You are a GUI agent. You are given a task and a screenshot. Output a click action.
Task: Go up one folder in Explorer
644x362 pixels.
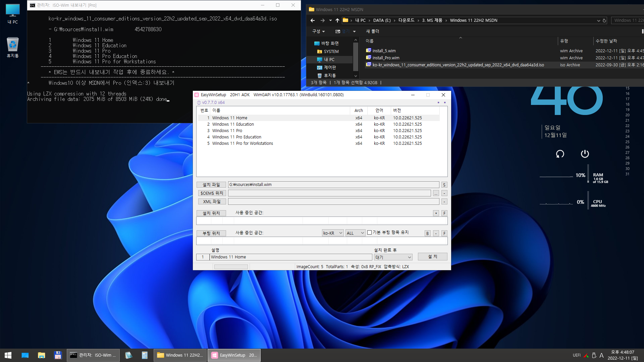(337, 20)
